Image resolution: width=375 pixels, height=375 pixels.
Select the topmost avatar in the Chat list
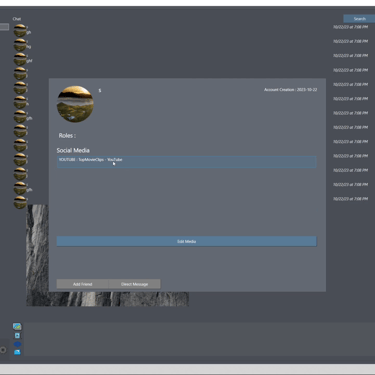pos(20,30)
